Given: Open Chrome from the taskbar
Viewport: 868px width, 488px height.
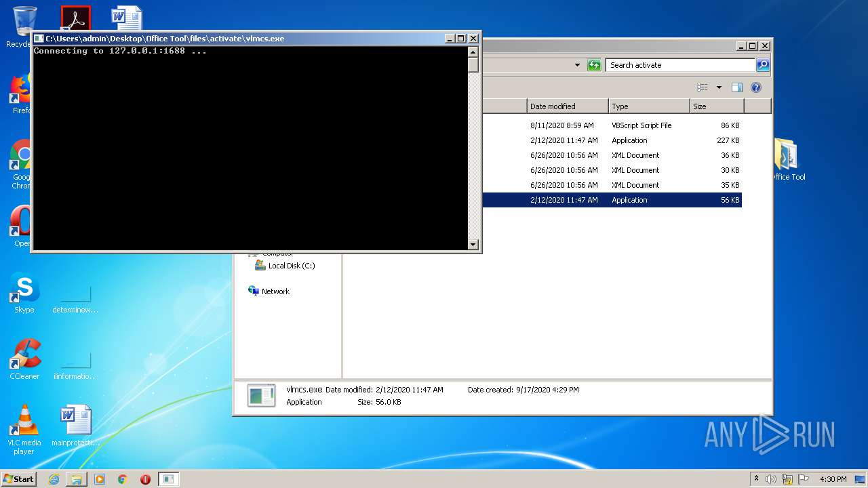Looking at the screenshot, I should coord(123,479).
